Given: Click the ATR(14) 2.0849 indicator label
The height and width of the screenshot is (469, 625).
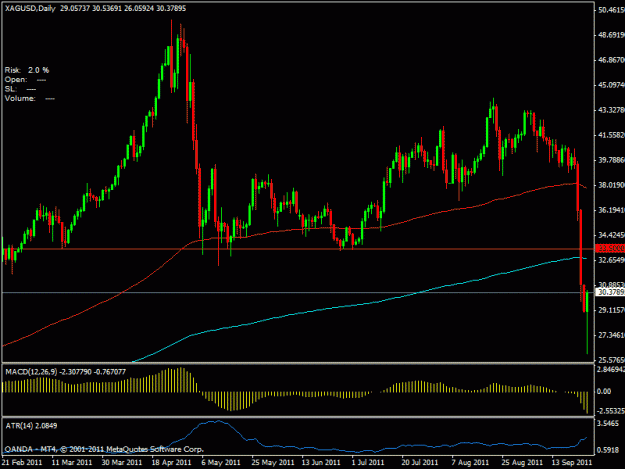Looking at the screenshot, I should click(31, 426).
